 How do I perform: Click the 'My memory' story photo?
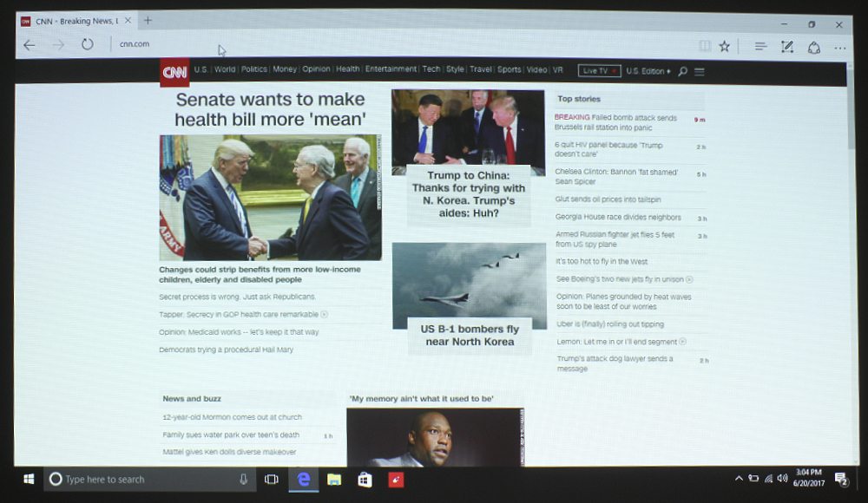(435, 437)
